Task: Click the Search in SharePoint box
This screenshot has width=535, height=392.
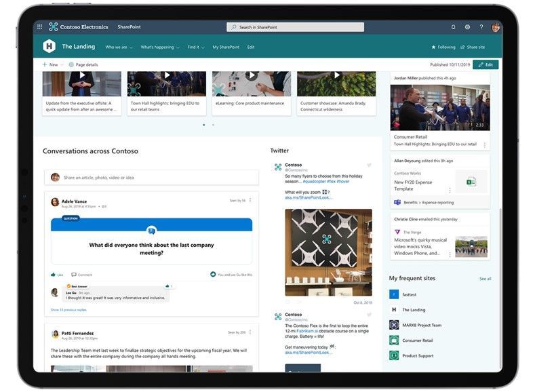Action: click(x=295, y=27)
